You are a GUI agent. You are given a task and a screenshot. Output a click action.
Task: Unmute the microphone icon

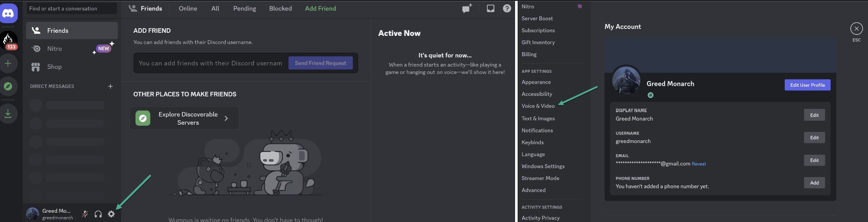[85, 214]
